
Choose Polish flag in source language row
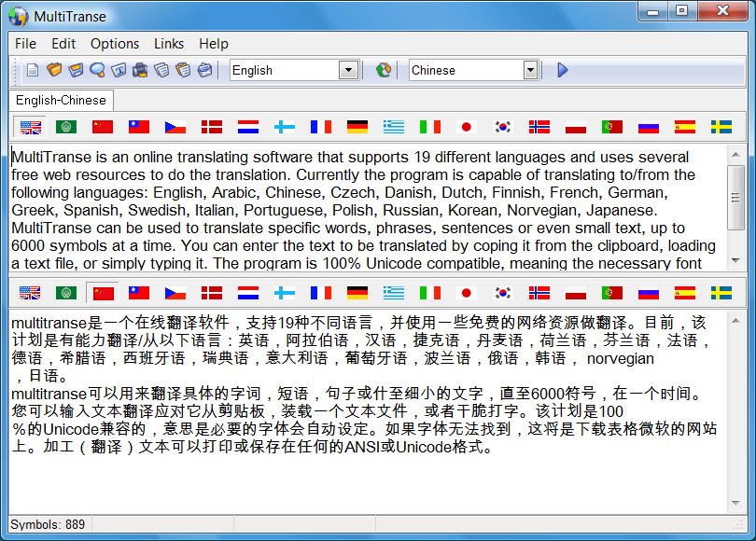[576, 127]
